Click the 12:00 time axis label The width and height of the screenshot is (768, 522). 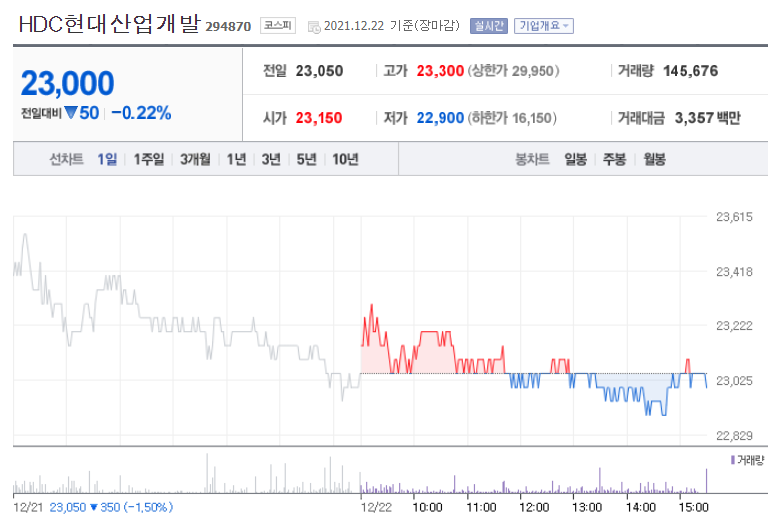(534, 507)
